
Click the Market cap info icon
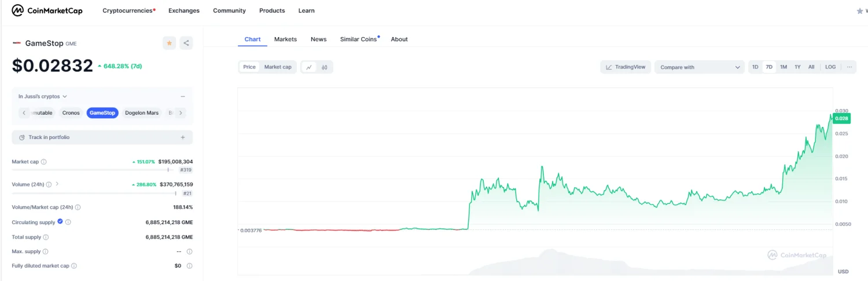44,162
